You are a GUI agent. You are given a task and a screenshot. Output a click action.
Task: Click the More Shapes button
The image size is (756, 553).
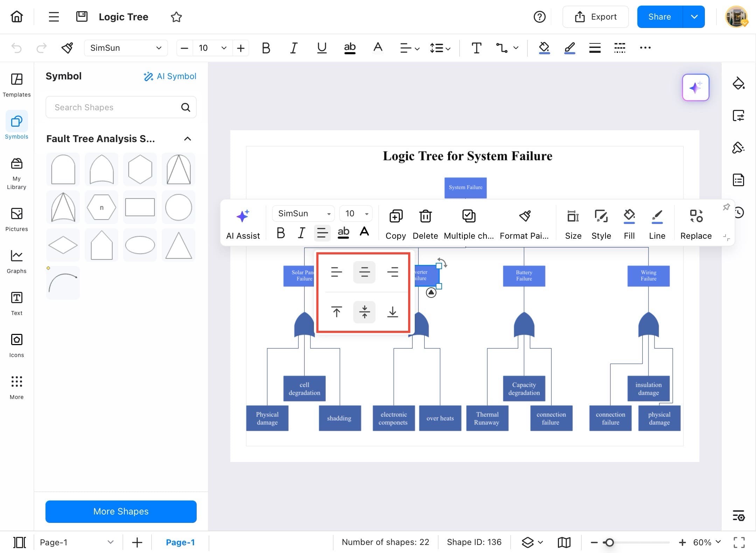tap(121, 511)
